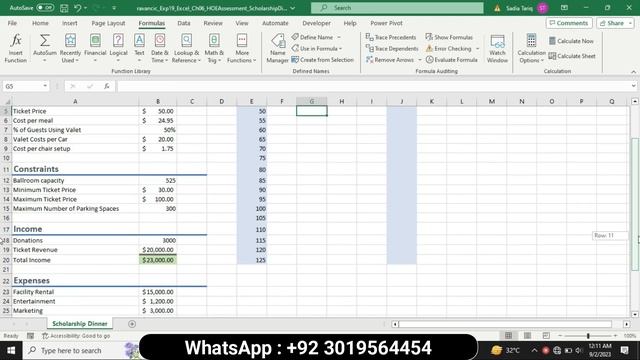
Task: Click the Insert Function icon
Action: pyautogui.click(x=16, y=48)
